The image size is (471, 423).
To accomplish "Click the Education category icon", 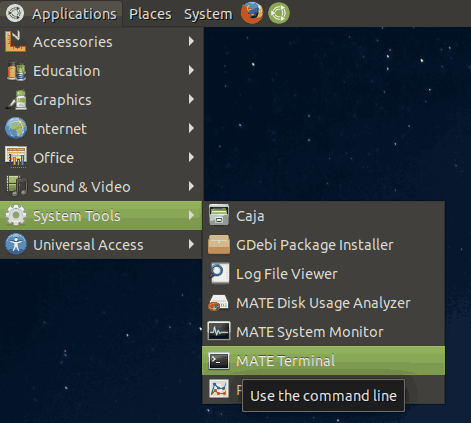I will [16, 71].
